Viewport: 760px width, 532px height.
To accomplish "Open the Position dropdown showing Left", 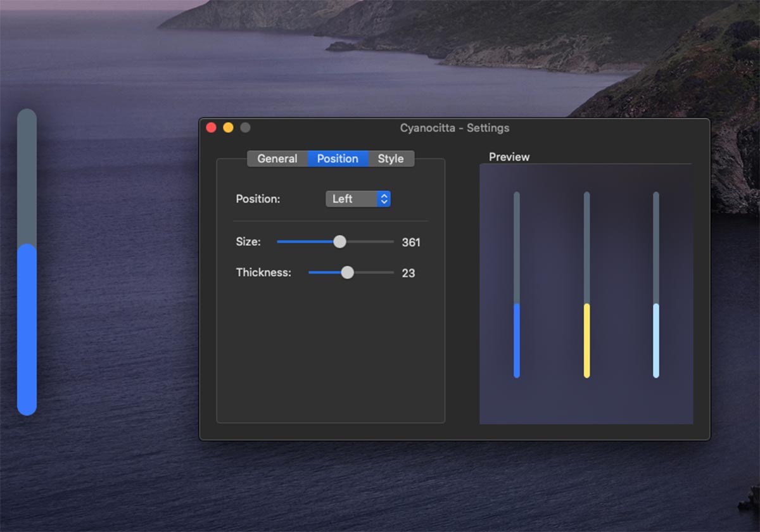I will pyautogui.click(x=358, y=199).
